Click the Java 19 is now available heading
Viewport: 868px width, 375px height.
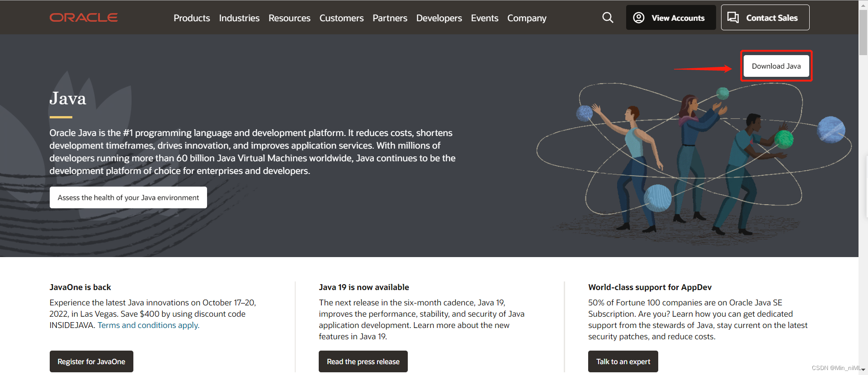tap(364, 287)
